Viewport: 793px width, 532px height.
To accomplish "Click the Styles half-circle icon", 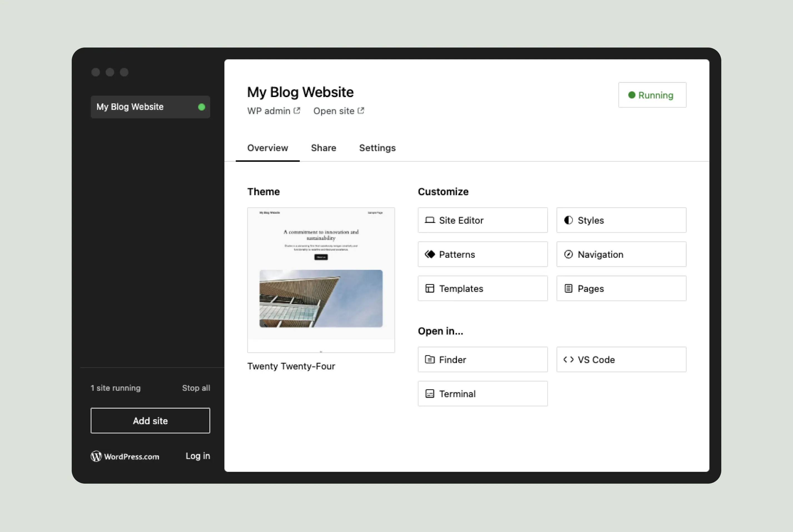I will 568,220.
